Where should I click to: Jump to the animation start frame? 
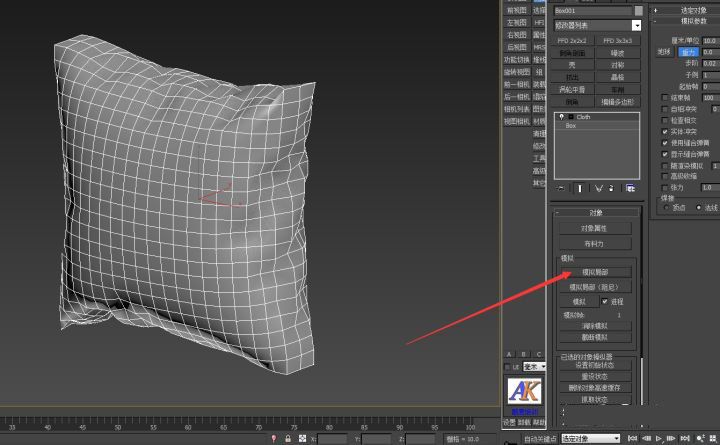[x=632, y=439]
